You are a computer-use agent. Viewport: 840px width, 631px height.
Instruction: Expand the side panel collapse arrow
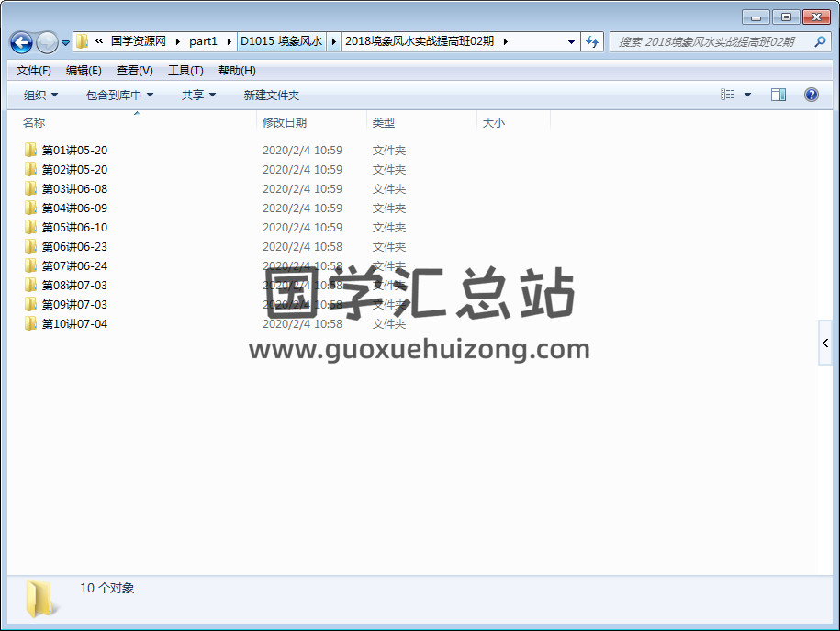click(825, 344)
